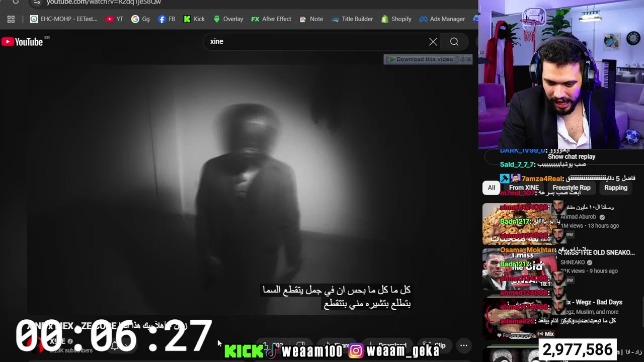Open the EHC-MOHP bookmark

(64, 19)
